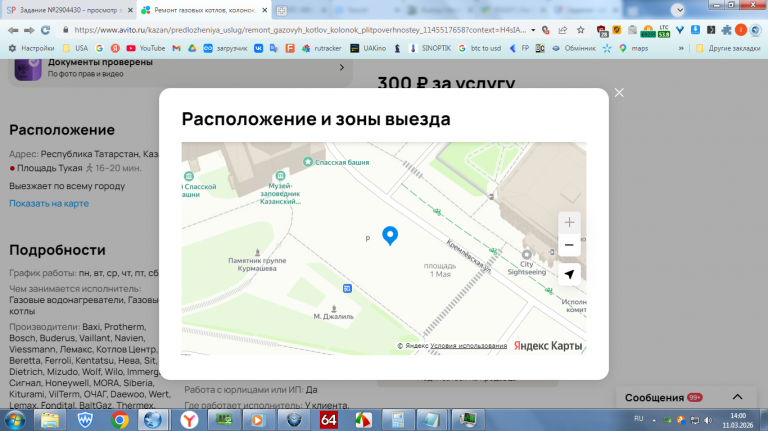Open the browser extensions puzzle icon
The width and height of the screenshot is (768, 431).
pos(726,30)
